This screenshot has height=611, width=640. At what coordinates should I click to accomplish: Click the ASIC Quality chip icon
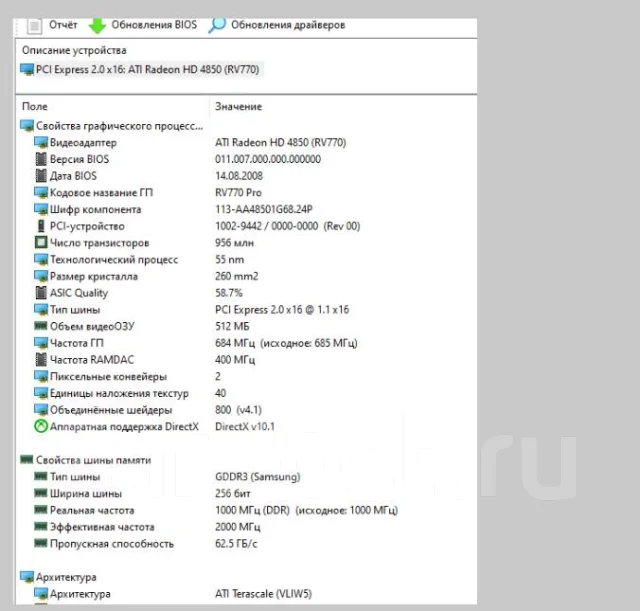(x=41, y=293)
